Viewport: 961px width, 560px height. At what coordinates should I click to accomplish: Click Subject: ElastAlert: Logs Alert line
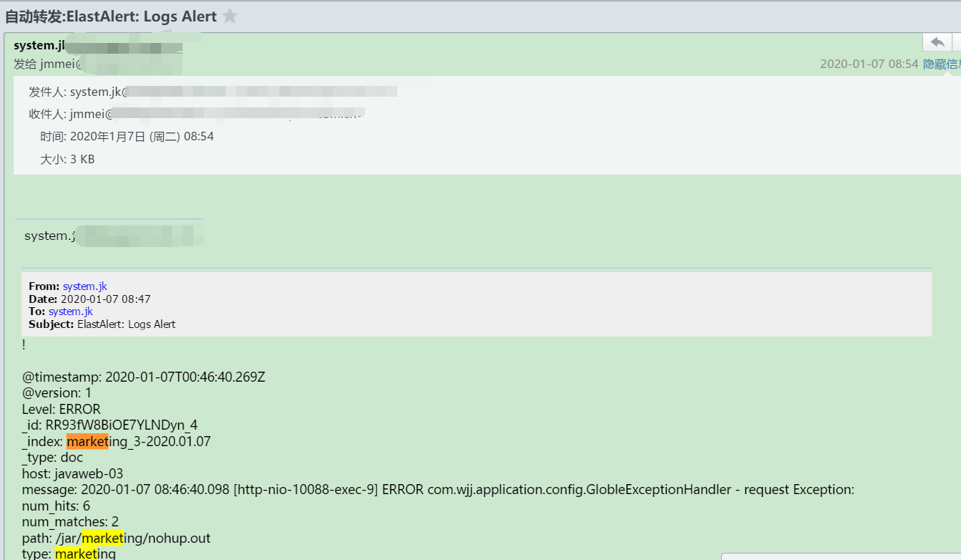(102, 324)
